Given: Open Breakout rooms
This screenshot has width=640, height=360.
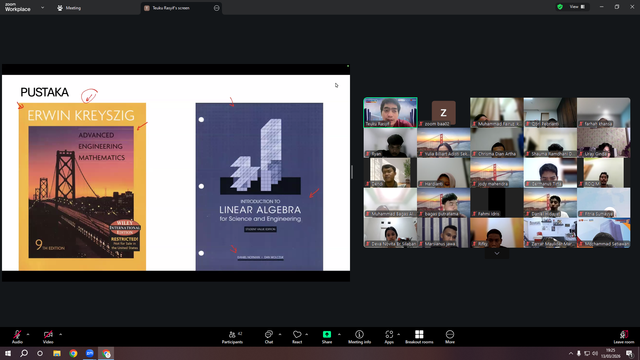Looking at the screenshot, I should 419,337.
